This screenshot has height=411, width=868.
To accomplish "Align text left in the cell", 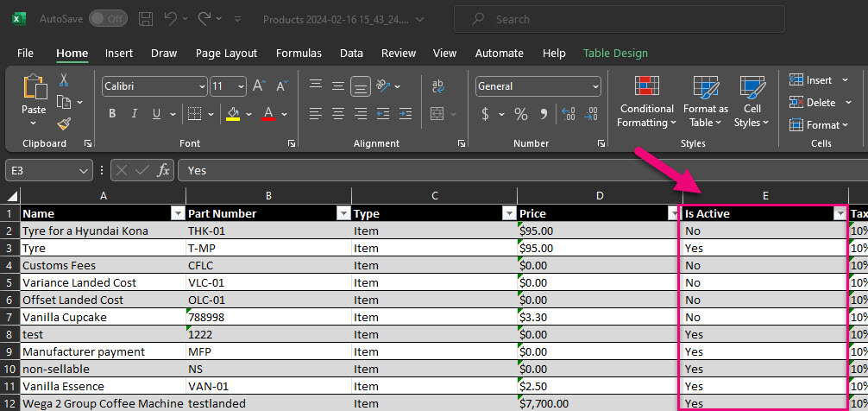I will tap(316, 114).
